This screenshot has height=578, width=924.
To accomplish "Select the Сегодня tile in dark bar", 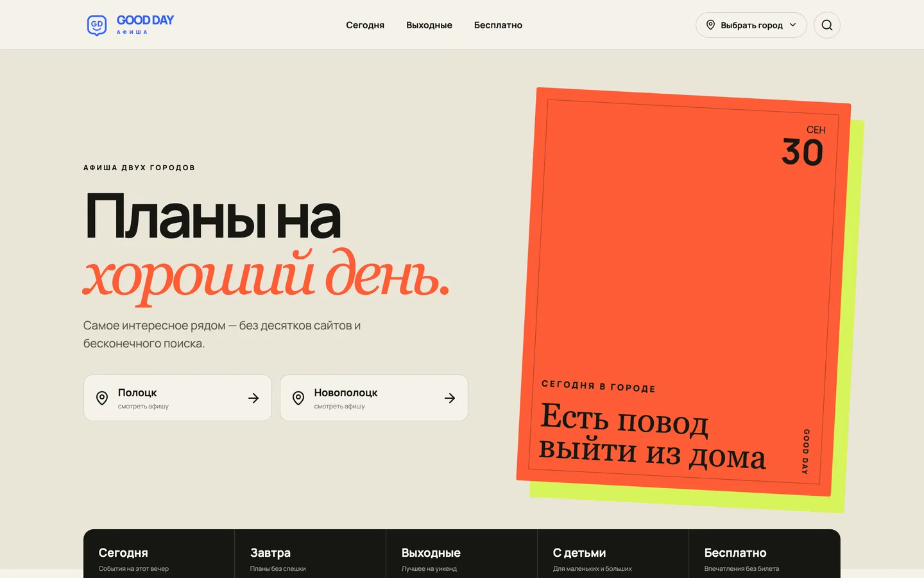I will pos(159,554).
